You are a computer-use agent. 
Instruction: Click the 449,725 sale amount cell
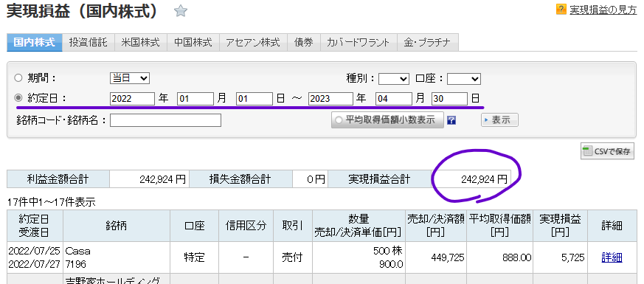[436, 257]
